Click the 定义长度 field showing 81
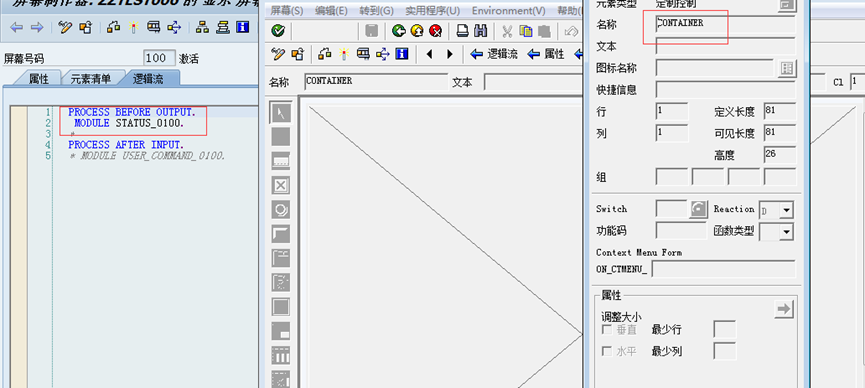 [x=780, y=111]
